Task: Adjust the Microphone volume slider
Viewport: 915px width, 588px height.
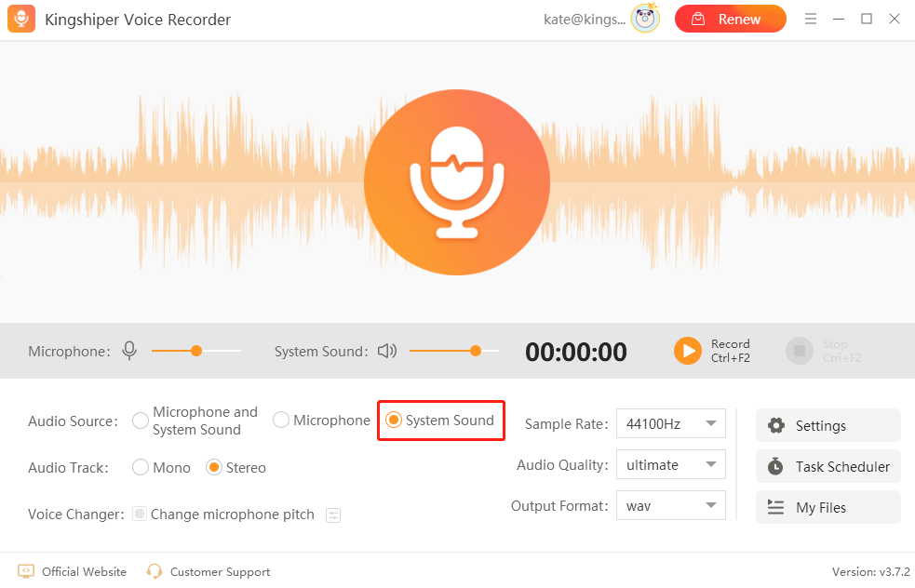Action: coord(196,351)
